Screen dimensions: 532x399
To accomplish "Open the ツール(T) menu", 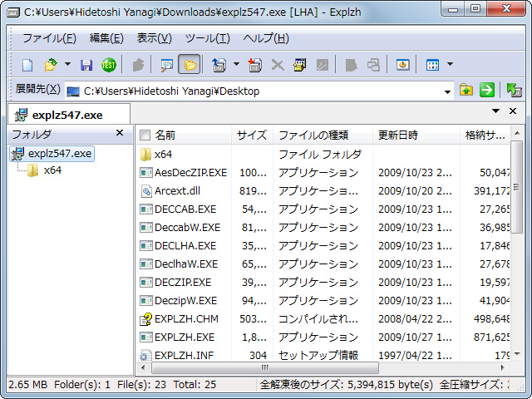I will [x=207, y=38].
